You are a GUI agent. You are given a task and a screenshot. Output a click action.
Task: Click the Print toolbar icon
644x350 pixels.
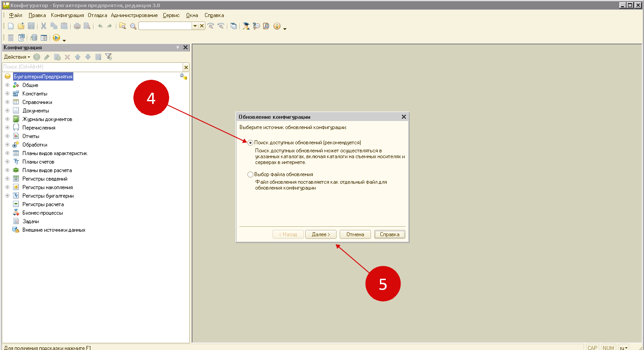tap(77, 26)
